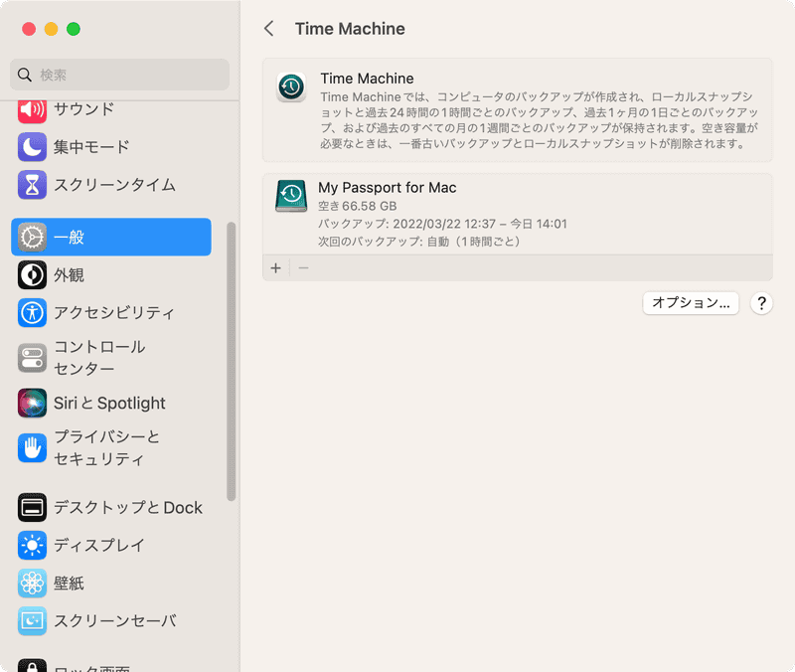Add a backup disk with the plus button

click(x=275, y=267)
